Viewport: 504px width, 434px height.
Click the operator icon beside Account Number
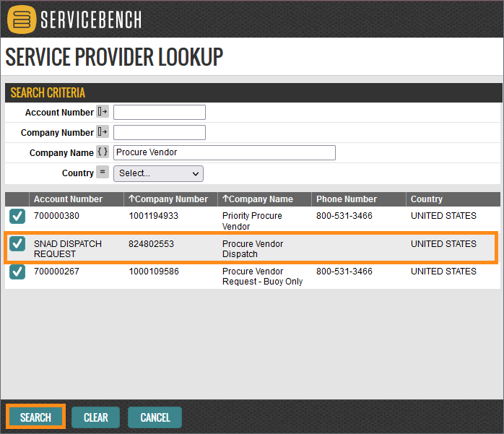point(103,111)
